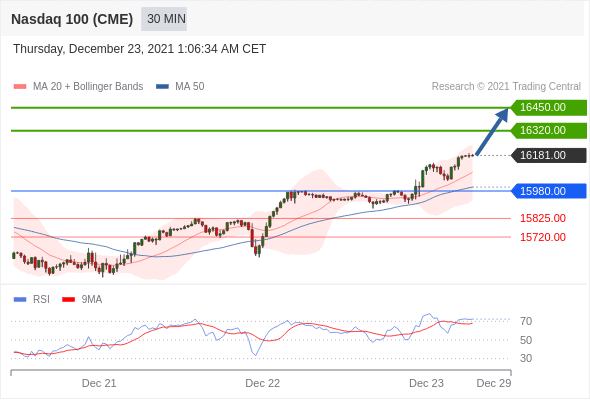Toggle the RSI legend swatch

click(x=20, y=300)
